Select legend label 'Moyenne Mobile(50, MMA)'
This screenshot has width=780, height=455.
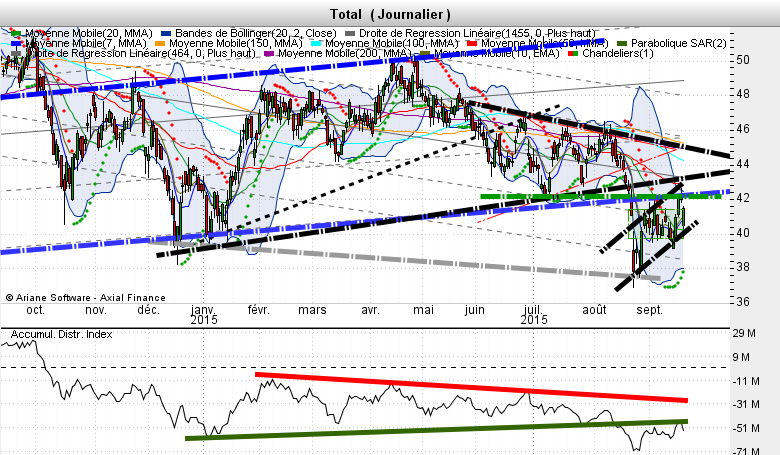545,43
